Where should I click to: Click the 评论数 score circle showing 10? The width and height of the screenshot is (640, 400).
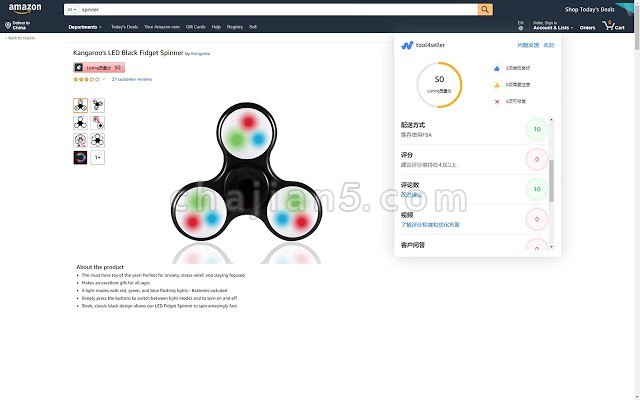537,189
